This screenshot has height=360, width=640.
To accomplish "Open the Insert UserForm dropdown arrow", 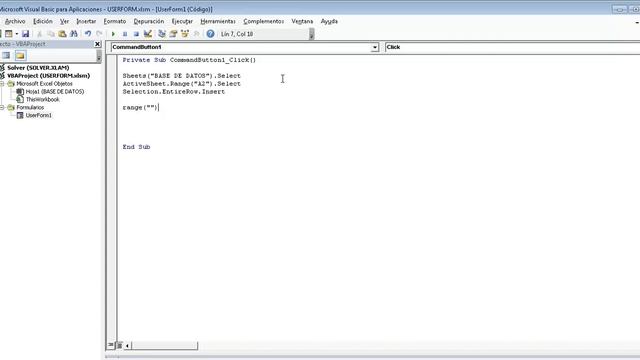I will click(16, 34).
